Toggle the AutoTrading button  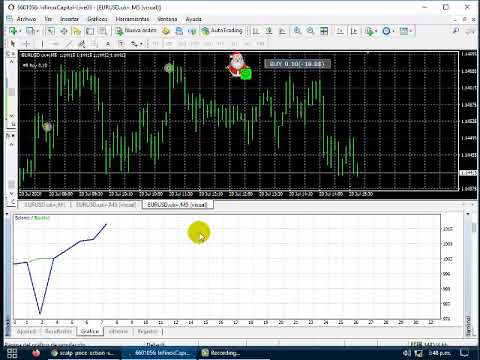pos(222,31)
